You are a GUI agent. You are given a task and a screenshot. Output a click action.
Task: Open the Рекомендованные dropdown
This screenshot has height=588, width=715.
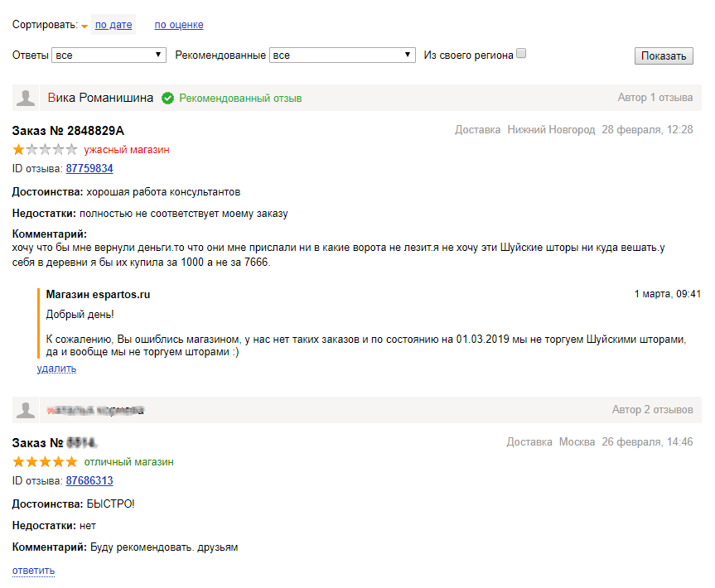tap(342, 55)
